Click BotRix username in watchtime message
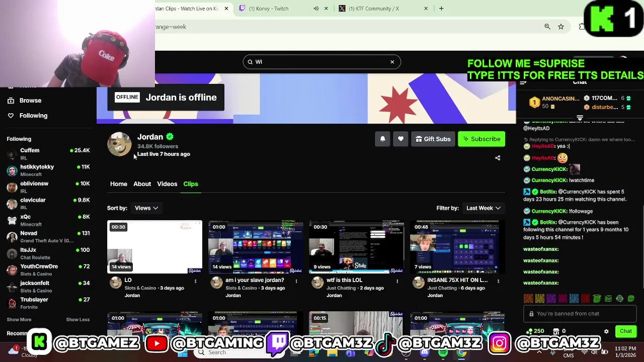Screen dimensions: 644x362 pos(547,192)
